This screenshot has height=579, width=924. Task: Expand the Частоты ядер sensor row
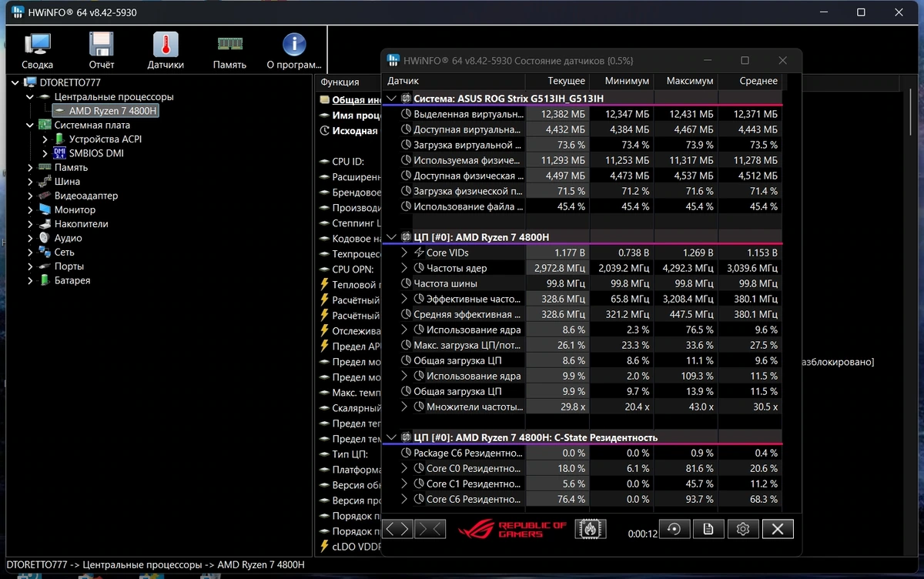[x=405, y=268]
